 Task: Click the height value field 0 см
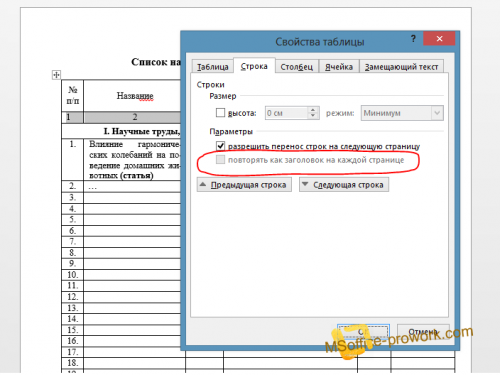(x=286, y=113)
